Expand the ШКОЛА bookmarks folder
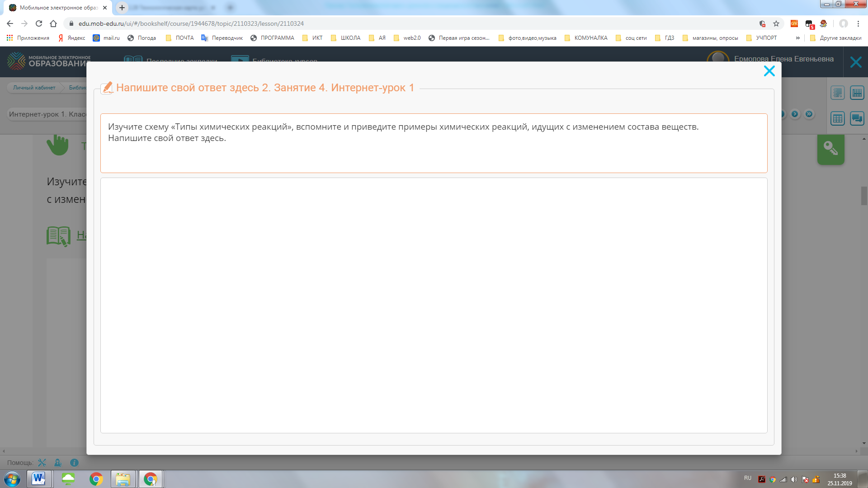 point(346,38)
